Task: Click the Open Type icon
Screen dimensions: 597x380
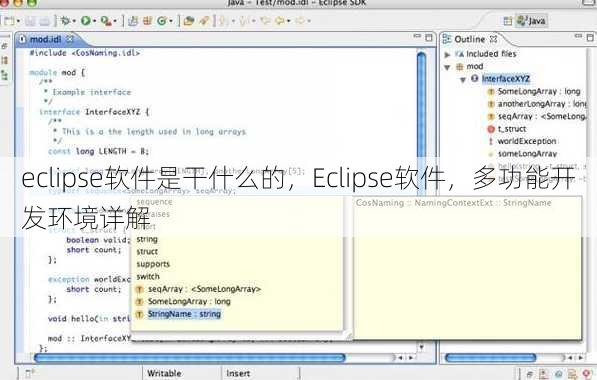Action: click(x=189, y=21)
